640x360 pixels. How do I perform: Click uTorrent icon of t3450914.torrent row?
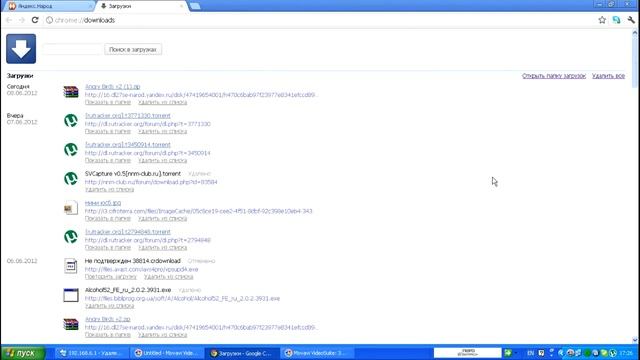pos(71,149)
